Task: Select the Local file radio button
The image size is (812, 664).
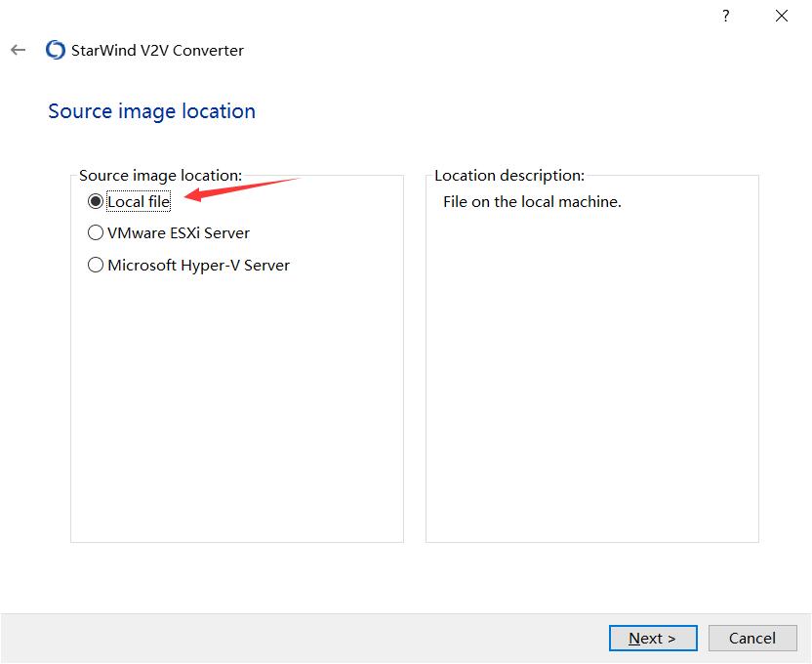Action: 96,202
